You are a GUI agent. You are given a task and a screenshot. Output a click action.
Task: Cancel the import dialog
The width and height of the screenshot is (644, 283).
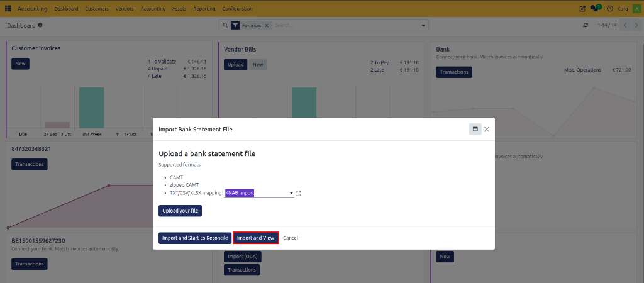pyautogui.click(x=291, y=238)
